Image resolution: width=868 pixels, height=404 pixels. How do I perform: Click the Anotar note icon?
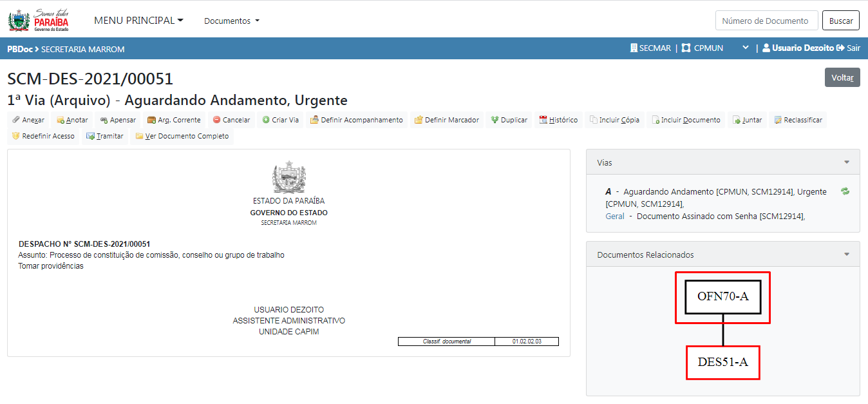tap(61, 120)
